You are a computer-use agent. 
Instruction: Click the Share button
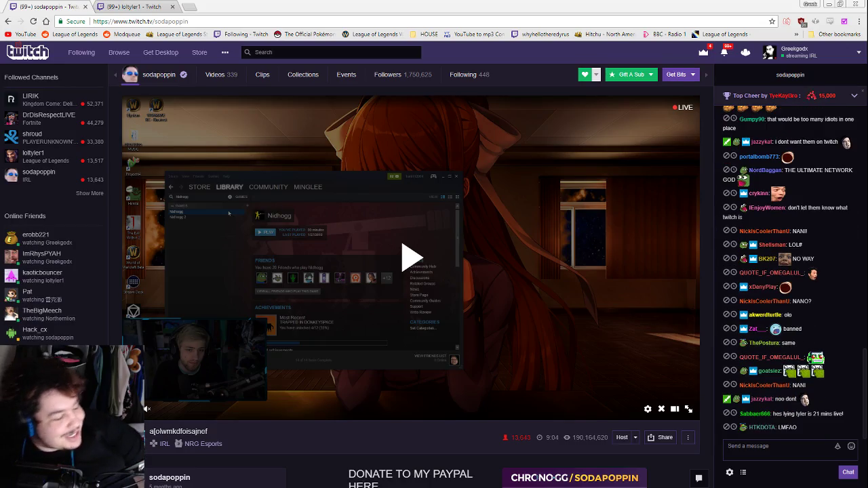pos(660,437)
